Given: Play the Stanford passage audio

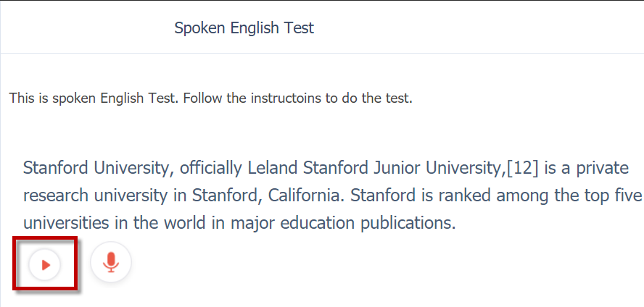Looking at the screenshot, I should 45,265.
